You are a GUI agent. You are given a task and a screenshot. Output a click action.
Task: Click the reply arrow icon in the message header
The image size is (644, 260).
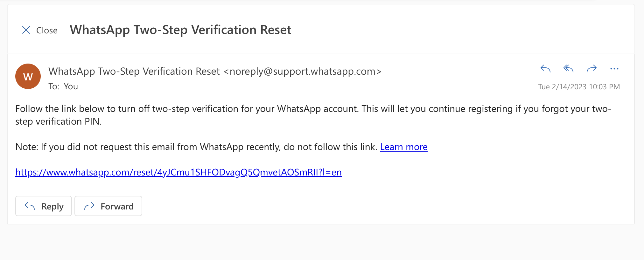(x=545, y=69)
